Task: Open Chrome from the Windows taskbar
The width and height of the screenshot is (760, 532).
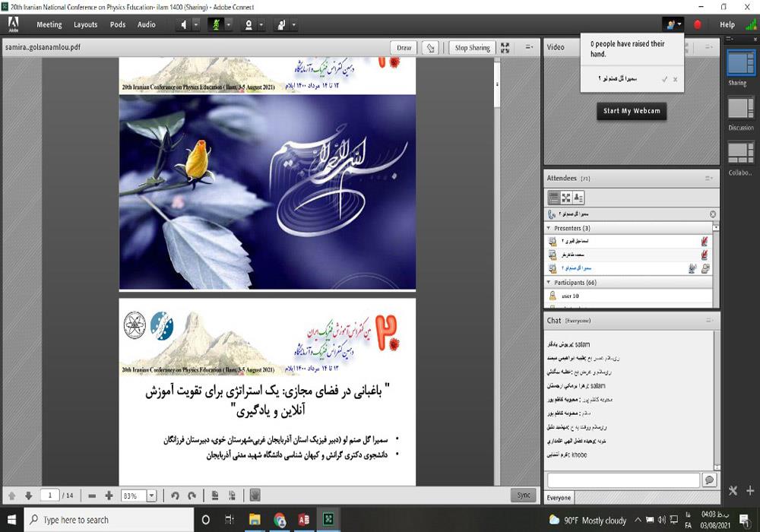Action: click(x=280, y=520)
